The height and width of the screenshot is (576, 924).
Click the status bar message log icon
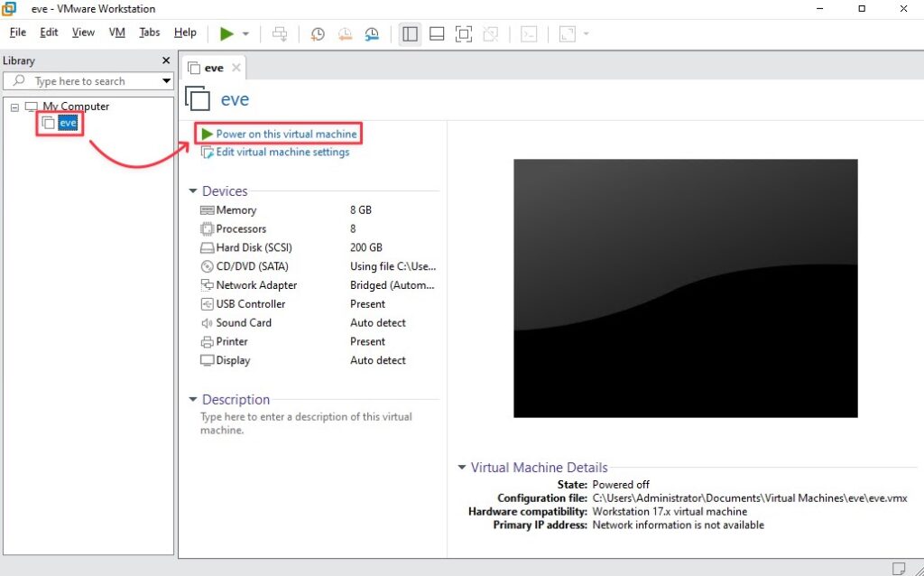pyautogui.click(x=898, y=569)
